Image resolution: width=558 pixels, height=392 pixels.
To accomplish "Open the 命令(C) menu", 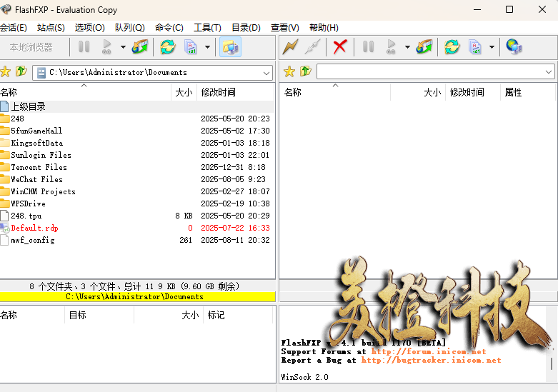I will pos(169,28).
